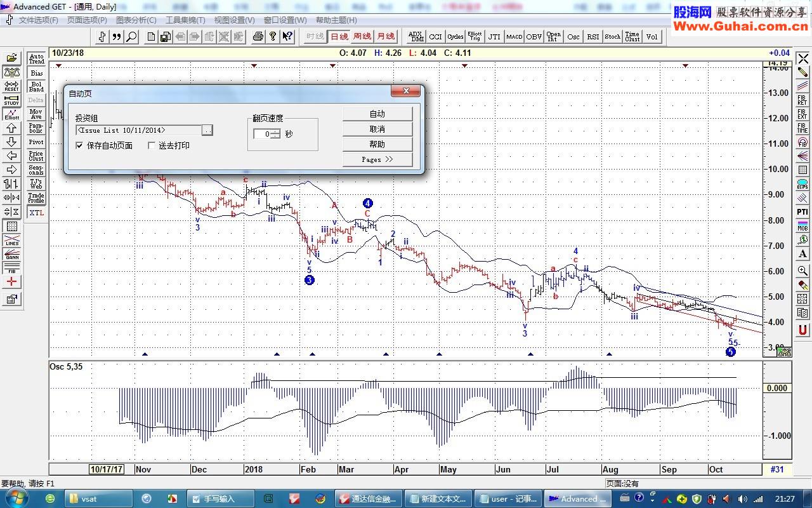The image size is (812, 508).
Task: Select the FIB TIME tool
Action: click(x=802, y=128)
